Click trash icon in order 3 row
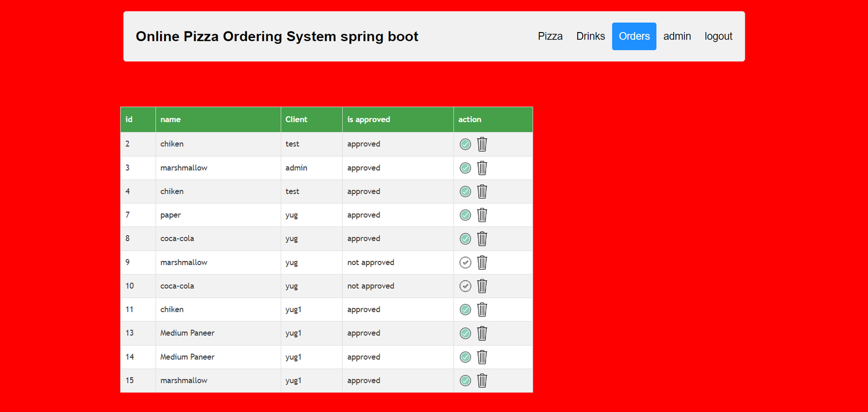This screenshot has height=412, width=868. (x=482, y=168)
